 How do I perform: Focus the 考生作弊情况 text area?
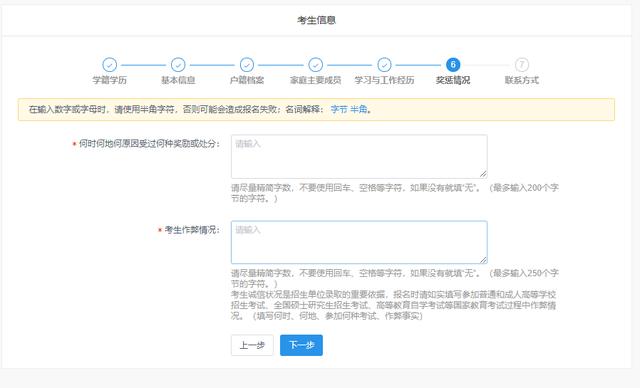coord(359,242)
